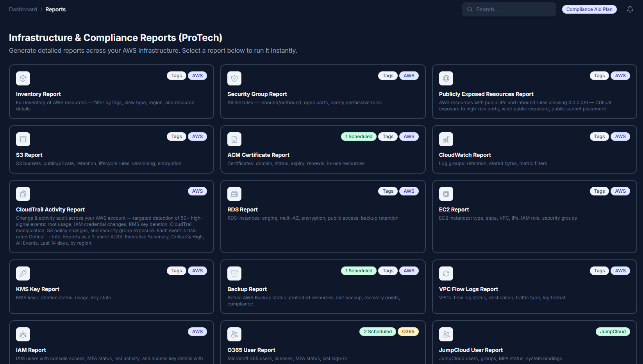Viewport: 643px width, 364px height.
Task: Click the Compliance Aid Plan badge
Action: pos(589,9)
